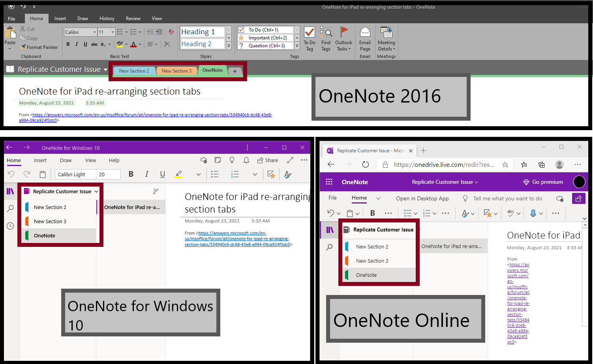Select the New Section 3 tab in OneNote 2016
This screenshot has width=593, height=364.
176,71
